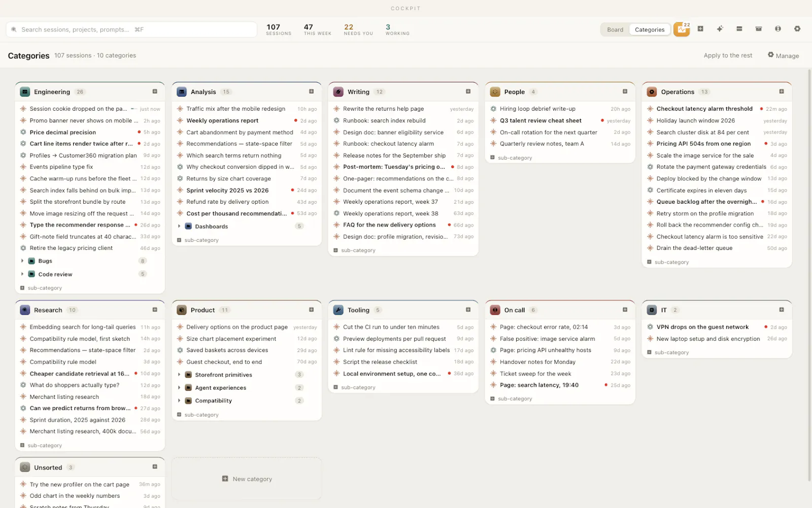This screenshot has height=508, width=812.
Task: Click the On call category red icon
Action: [x=495, y=310]
